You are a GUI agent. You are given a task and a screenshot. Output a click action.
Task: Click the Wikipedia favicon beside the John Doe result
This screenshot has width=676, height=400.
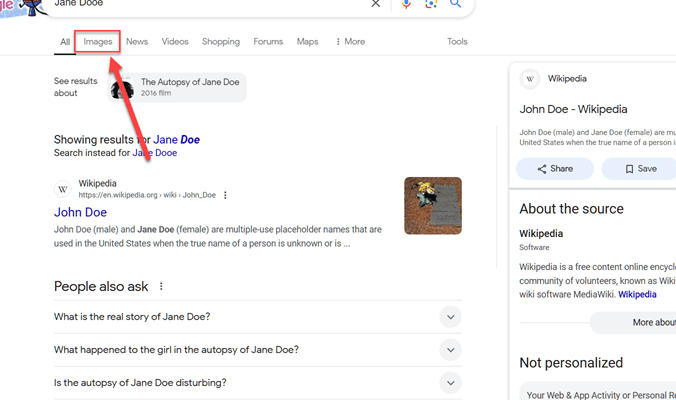63,189
